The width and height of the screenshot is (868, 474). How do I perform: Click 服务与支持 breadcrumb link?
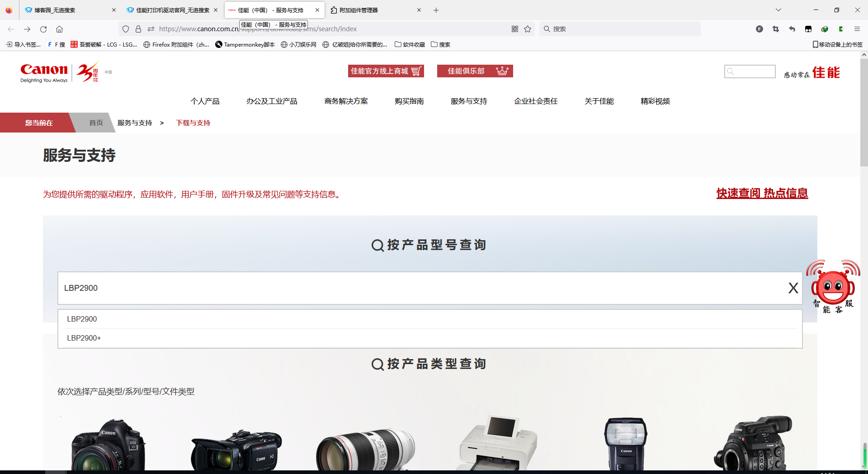point(135,123)
